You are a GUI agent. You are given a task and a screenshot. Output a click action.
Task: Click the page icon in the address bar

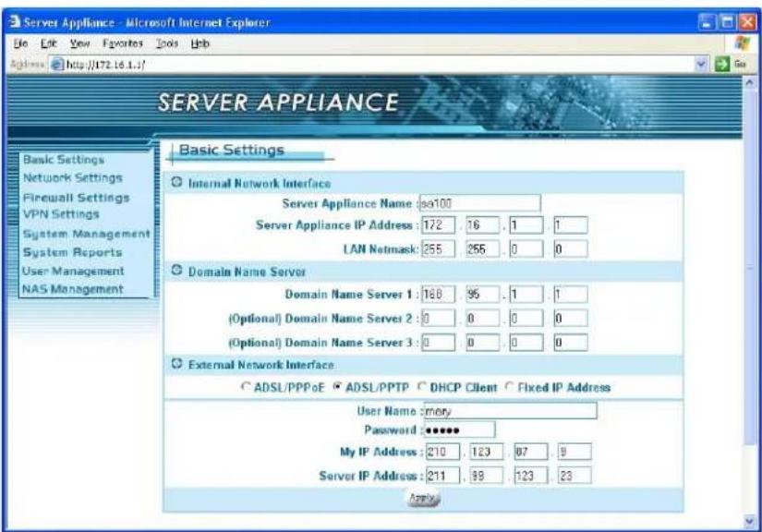pyautogui.click(x=57, y=64)
